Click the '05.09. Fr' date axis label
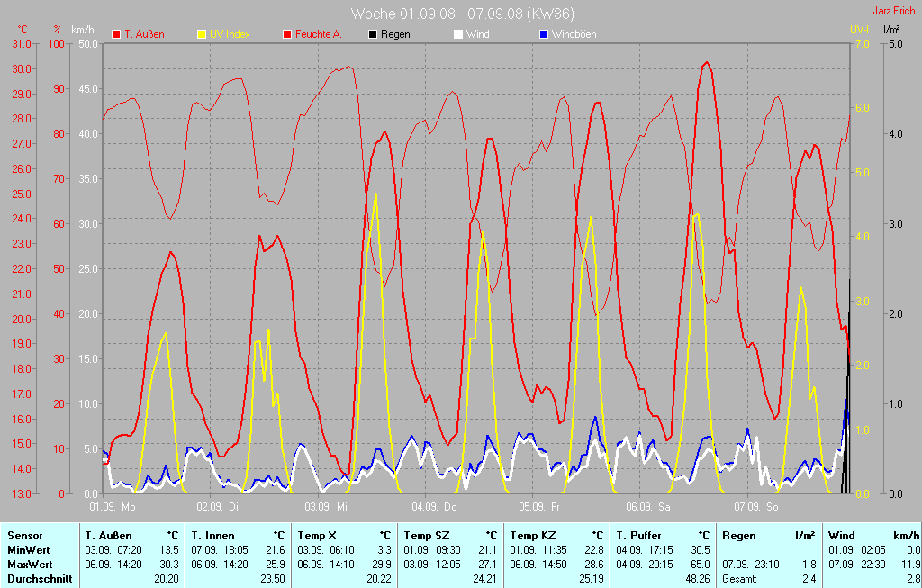This screenshot has width=922, height=588. tap(539, 506)
